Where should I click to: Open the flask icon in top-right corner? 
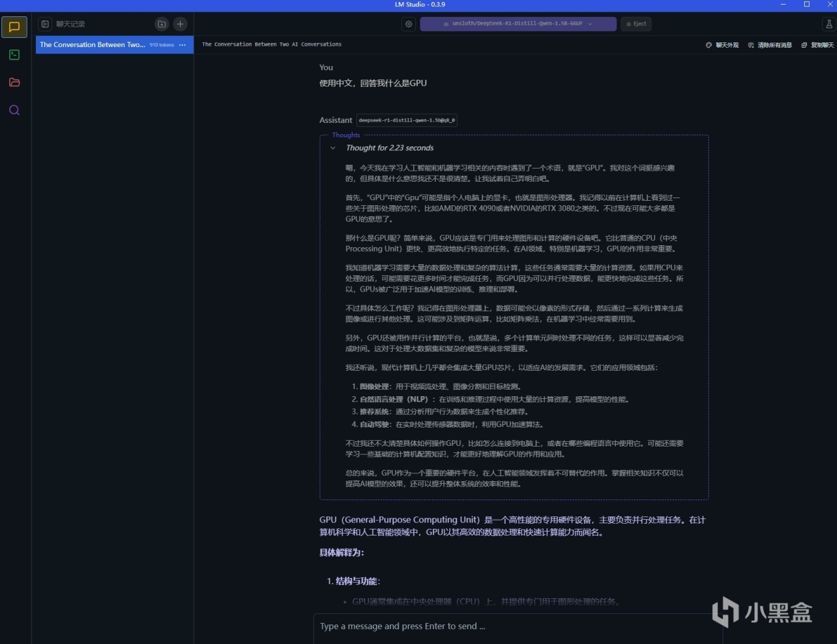click(829, 24)
